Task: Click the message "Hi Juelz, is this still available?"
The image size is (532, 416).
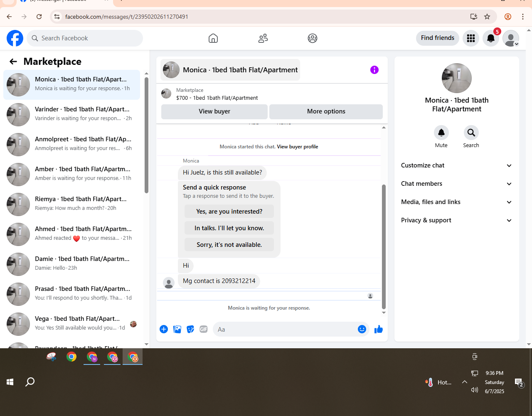Action: 222,172
